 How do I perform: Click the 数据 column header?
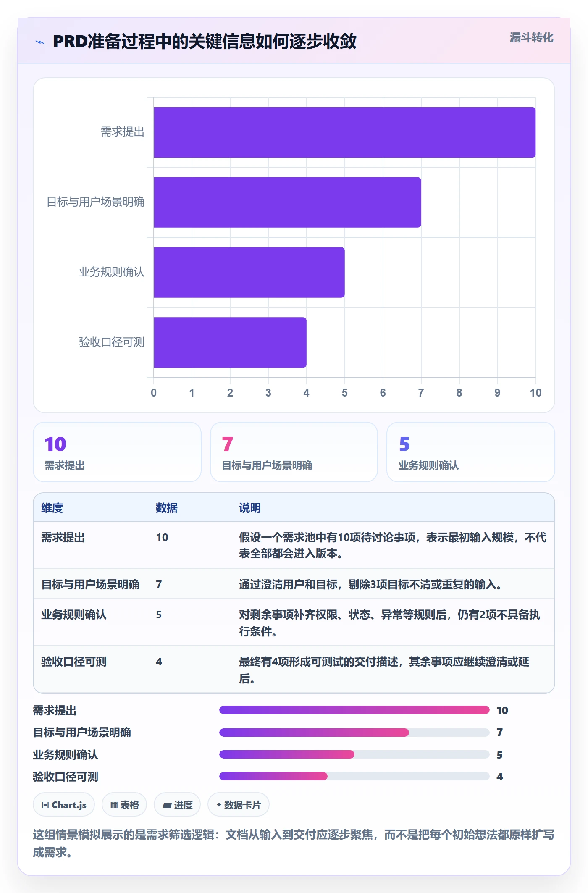click(167, 508)
